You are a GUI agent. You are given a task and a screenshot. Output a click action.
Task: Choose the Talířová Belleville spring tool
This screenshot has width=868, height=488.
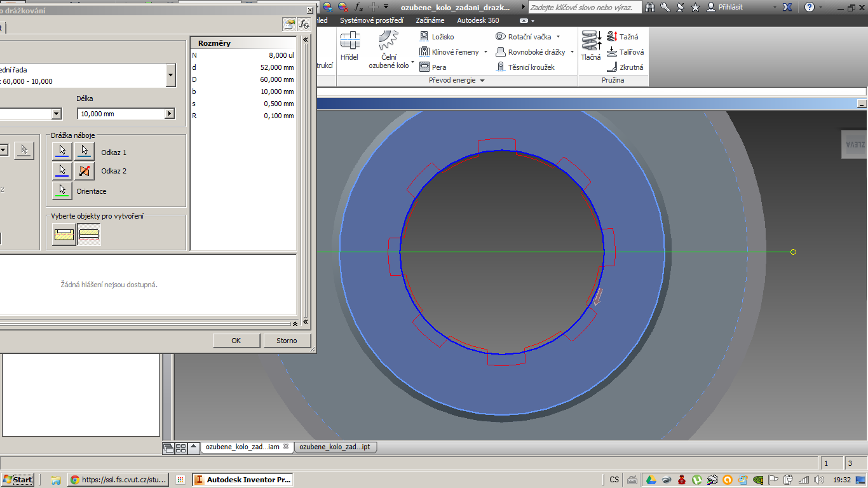(x=625, y=52)
